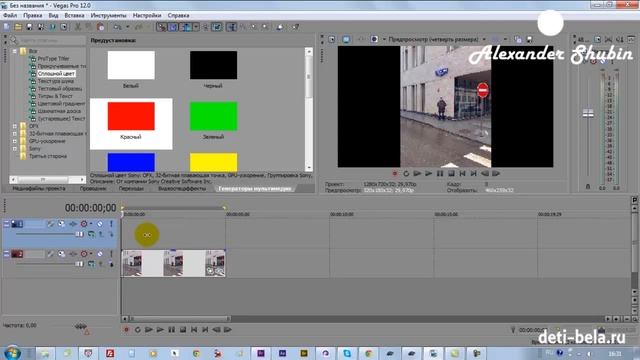This screenshot has width=640, height=360.
Task: Play video in the preview window transport
Action: (x=429, y=173)
